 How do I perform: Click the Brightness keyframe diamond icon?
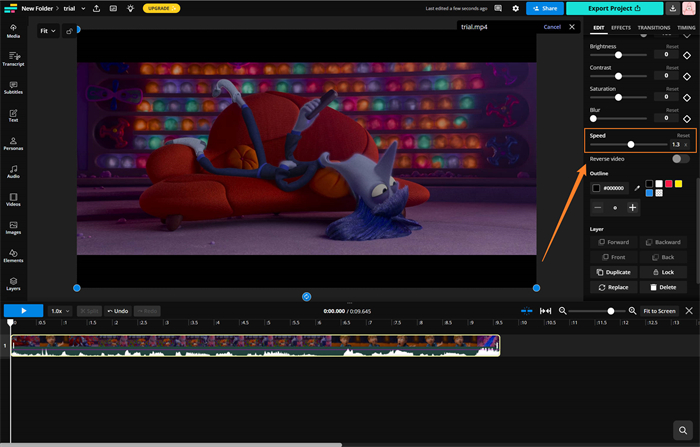click(x=687, y=55)
